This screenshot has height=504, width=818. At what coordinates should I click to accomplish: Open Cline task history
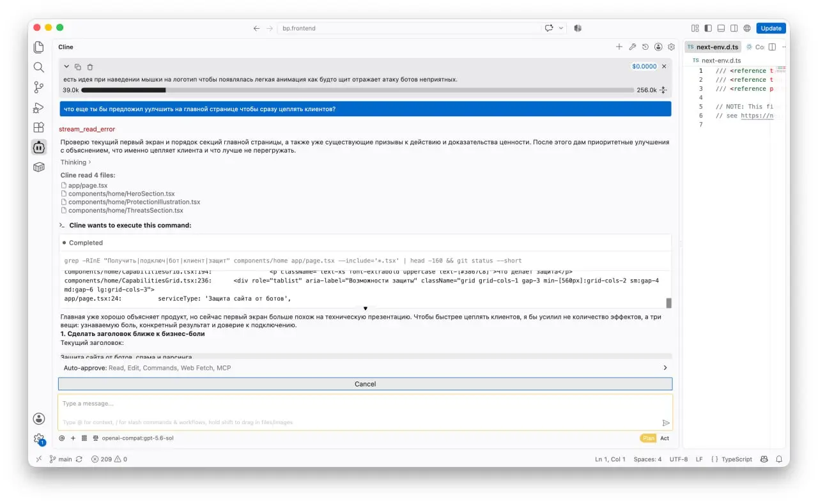click(x=645, y=47)
